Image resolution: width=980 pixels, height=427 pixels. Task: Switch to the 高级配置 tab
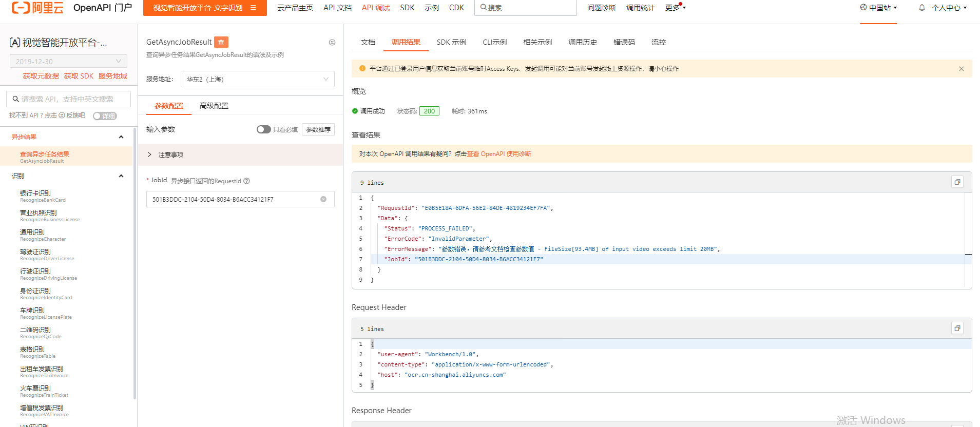[x=214, y=106]
